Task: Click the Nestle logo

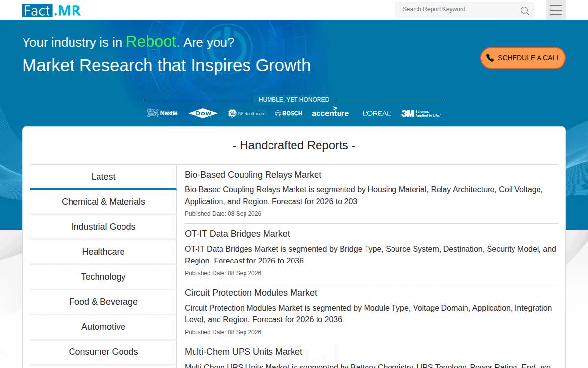Action: [x=162, y=113]
